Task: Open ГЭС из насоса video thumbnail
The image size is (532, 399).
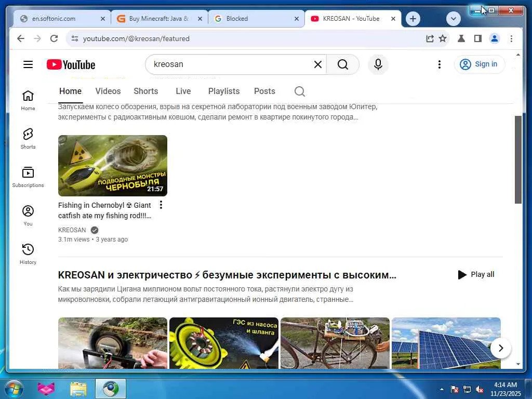Action: point(224,343)
